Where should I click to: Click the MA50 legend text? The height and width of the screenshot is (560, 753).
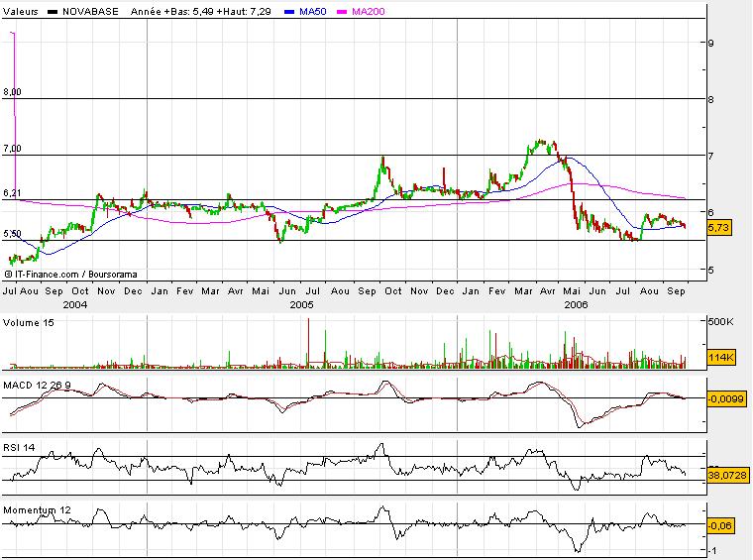[313, 12]
